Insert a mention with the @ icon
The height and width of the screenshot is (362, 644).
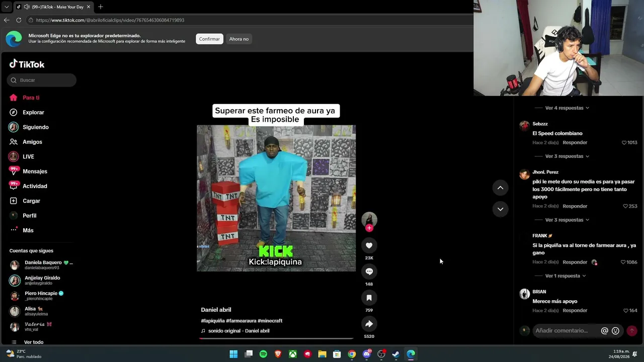pos(605,331)
